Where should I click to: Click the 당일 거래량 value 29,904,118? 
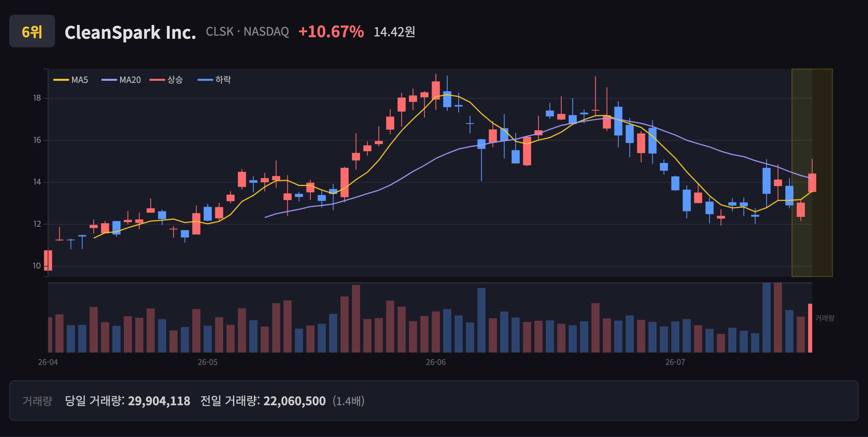click(x=159, y=401)
